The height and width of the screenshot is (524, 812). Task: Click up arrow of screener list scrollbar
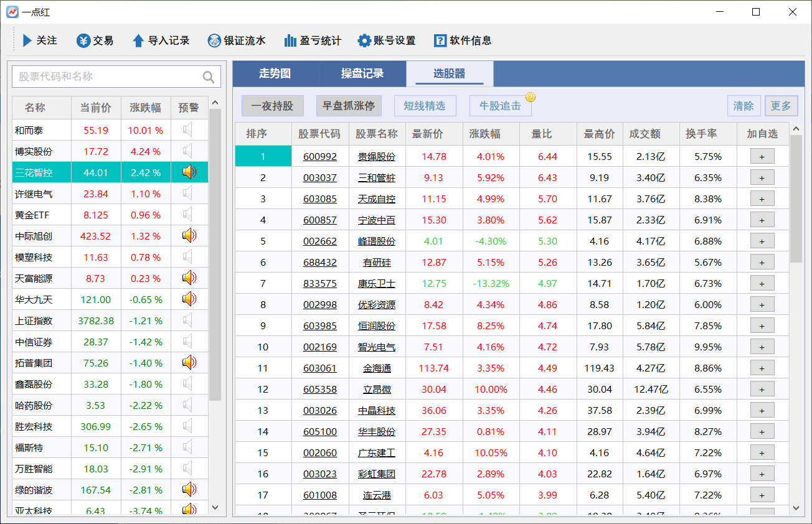796,129
